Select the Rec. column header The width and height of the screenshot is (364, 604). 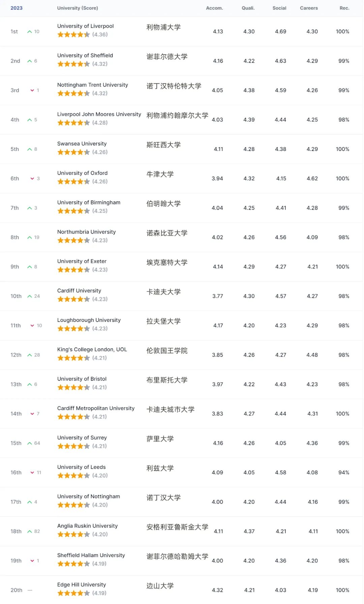point(344,8)
